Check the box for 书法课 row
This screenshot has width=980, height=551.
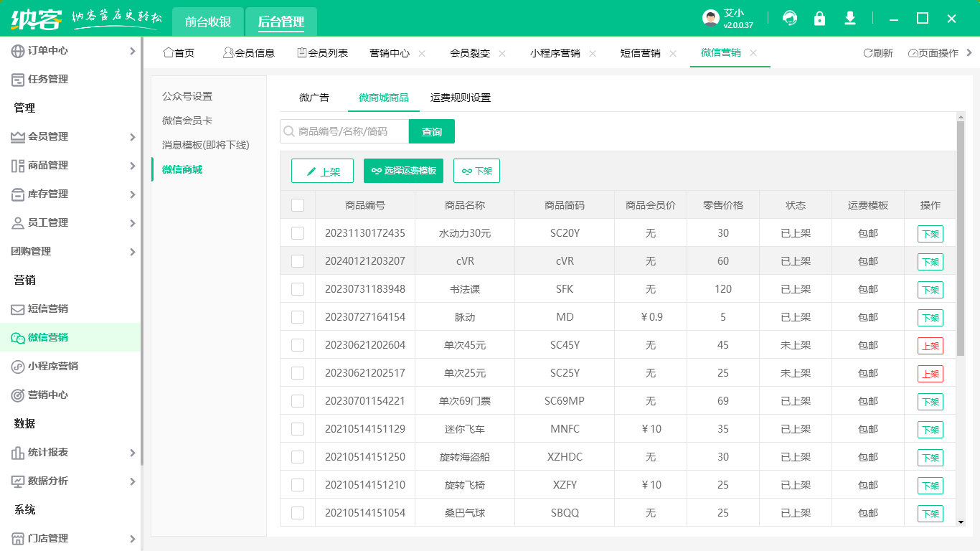[x=298, y=289]
